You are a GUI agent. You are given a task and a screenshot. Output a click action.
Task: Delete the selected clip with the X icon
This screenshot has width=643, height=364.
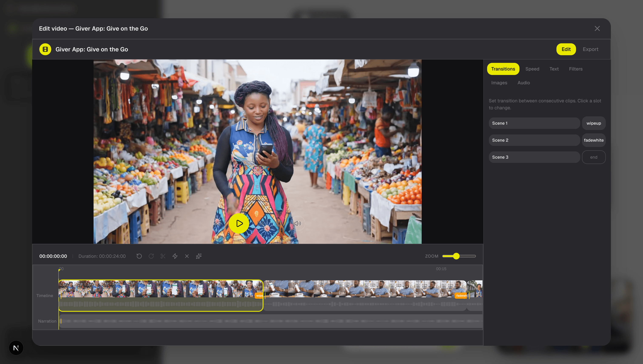187,256
